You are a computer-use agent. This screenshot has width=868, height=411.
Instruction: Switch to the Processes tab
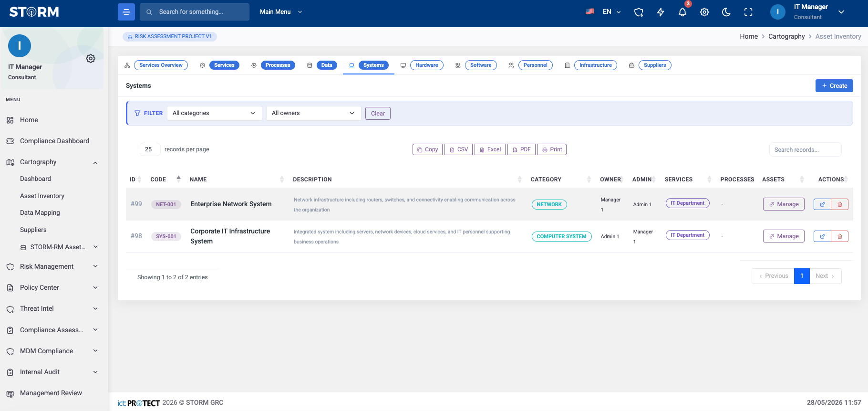pyautogui.click(x=278, y=65)
